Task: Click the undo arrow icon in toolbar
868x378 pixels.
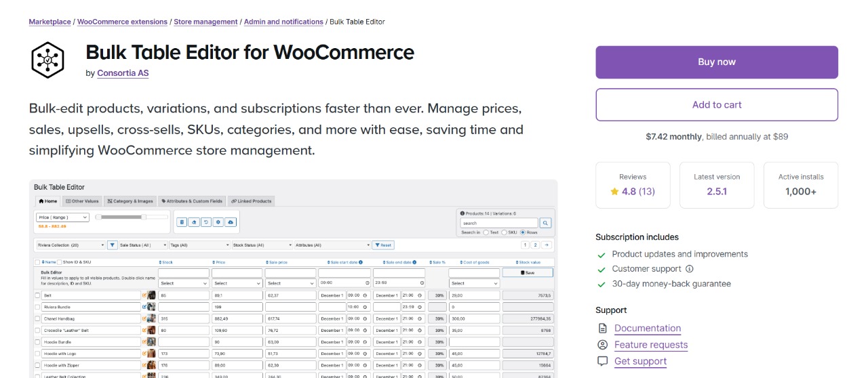Action: (x=206, y=222)
